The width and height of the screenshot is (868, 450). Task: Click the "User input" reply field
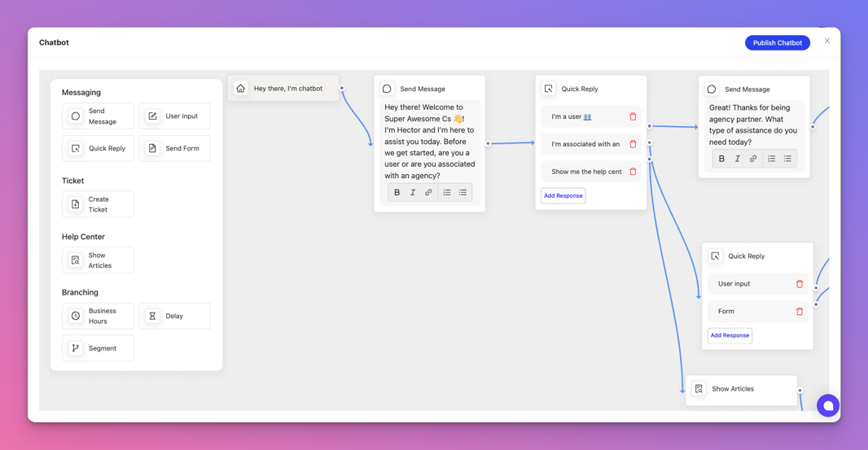pos(758,284)
